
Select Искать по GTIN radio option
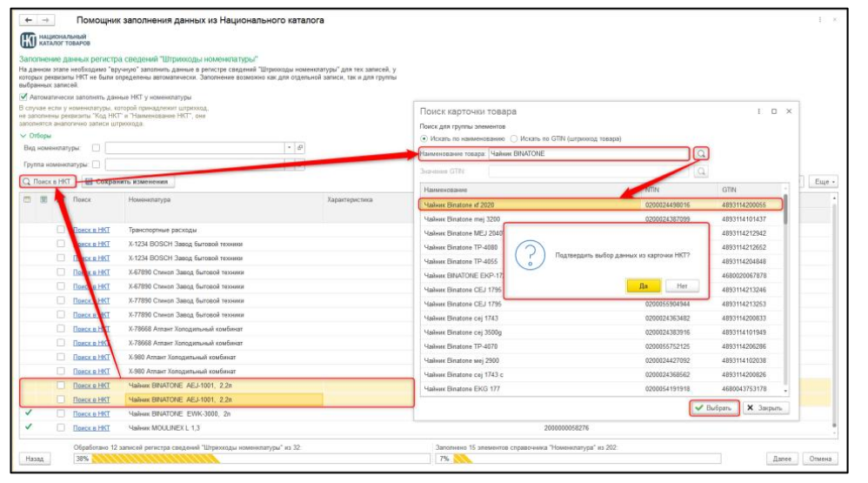click(515, 138)
